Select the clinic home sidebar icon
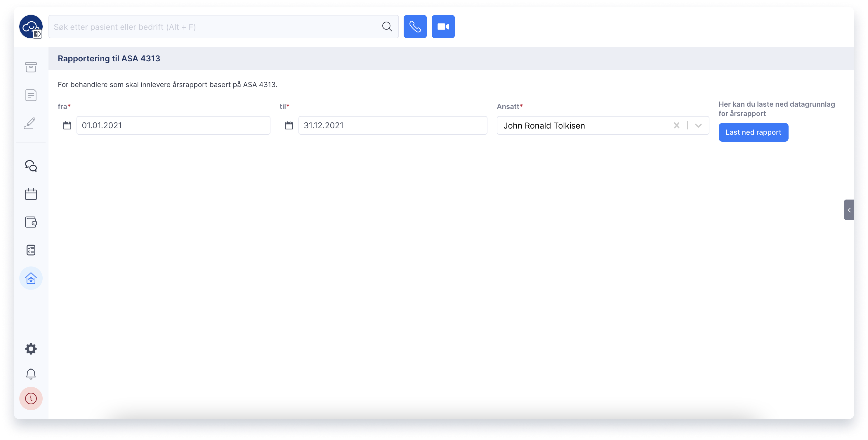This screenshot has width=868, height=440. (x=31, y=278)
